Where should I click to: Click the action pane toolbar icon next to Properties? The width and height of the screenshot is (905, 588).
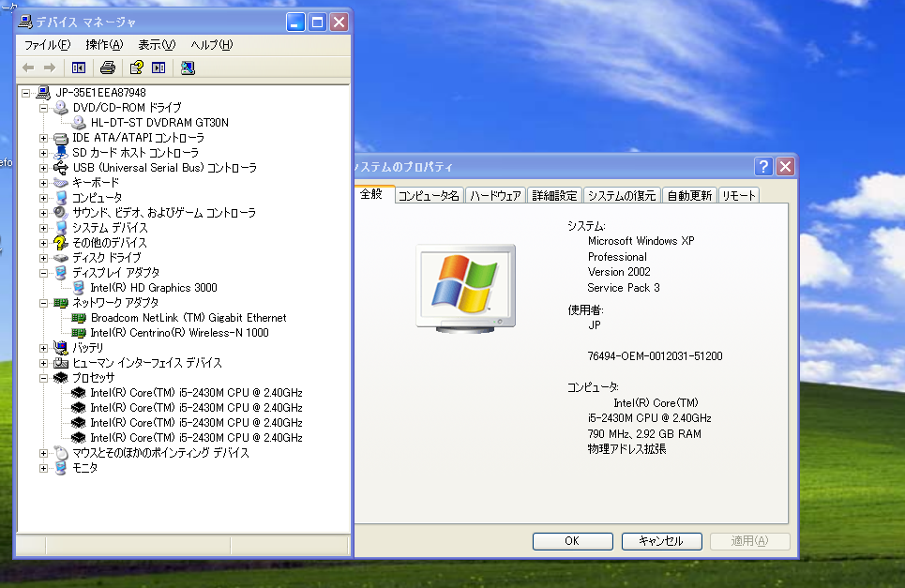click(x=158, y=68)
